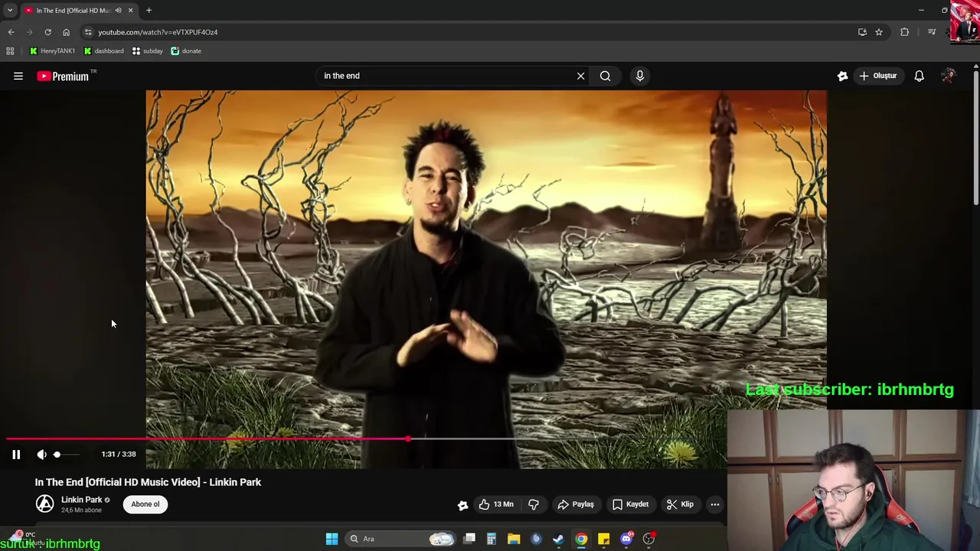980x551 pixels.
Task: Open the account avatar menu
Action: [948, 76]
